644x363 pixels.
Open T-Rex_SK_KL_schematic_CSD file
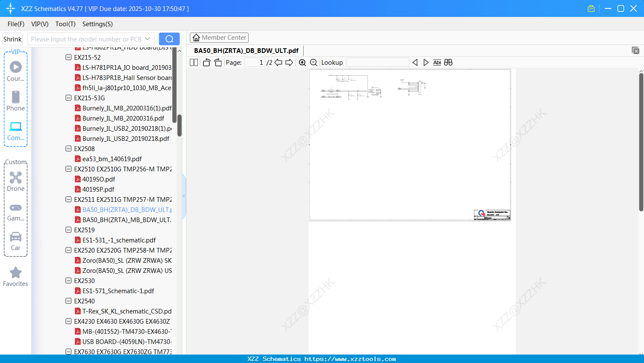point(123,311)
